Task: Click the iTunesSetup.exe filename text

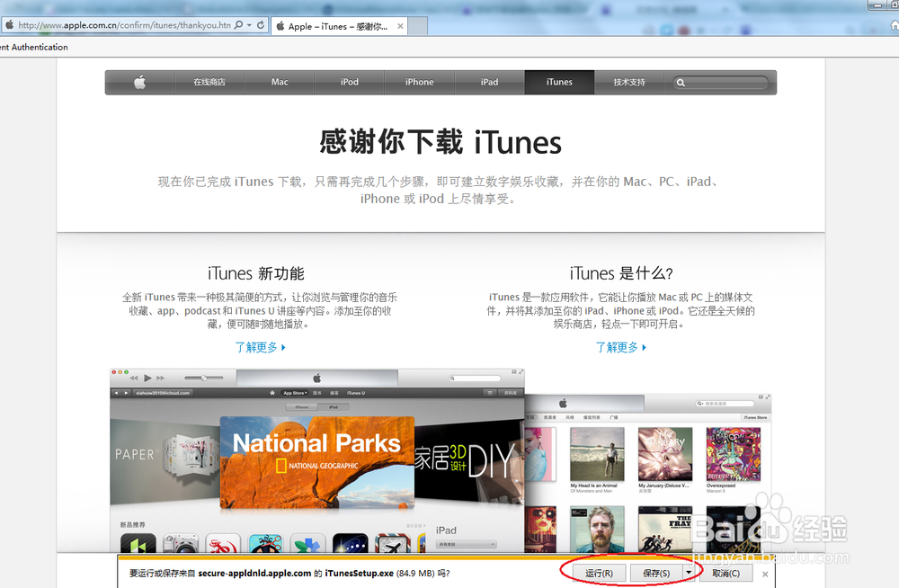Action: [x=359, y=573]
